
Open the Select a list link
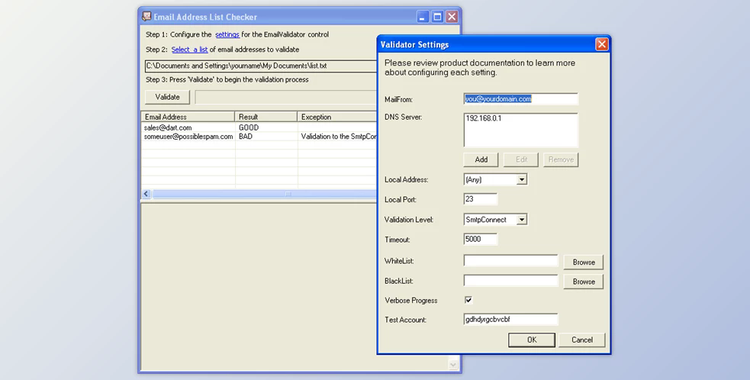(x=189, y=49)
